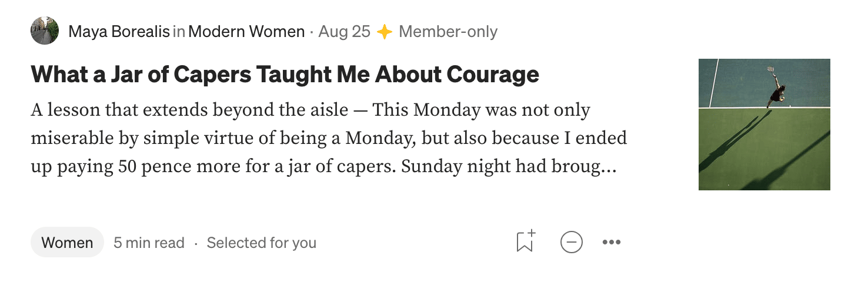
Task: Save story with the bookmark plus icon
Action: 526,241
